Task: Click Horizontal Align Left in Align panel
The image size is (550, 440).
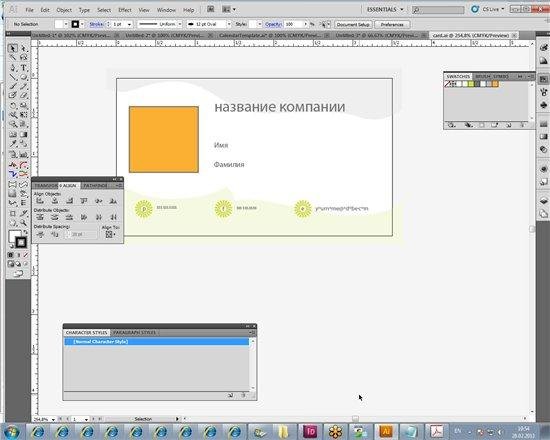Action: [x=40, y=201]
